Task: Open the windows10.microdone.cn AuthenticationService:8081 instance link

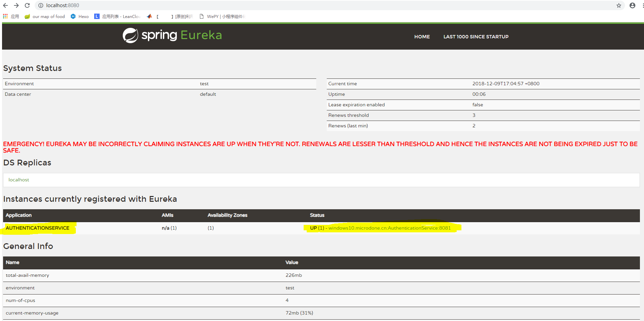Action: (390, 228)
